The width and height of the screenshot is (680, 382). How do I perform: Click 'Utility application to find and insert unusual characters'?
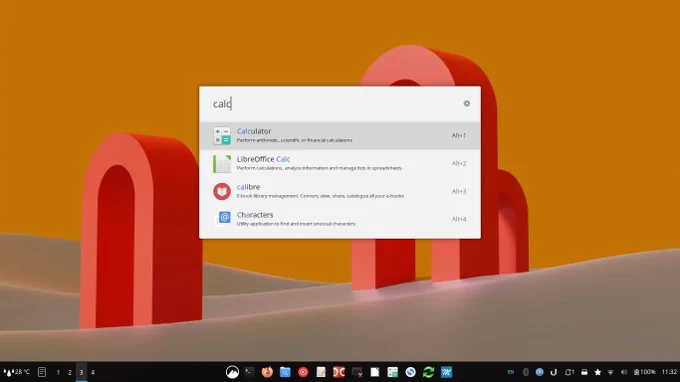(x=296, y=224)
